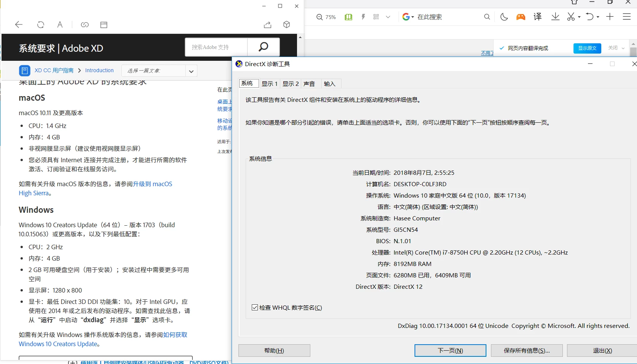Click the browser search magnifier icon
637x364 pixels.
[x=487, y=17]
